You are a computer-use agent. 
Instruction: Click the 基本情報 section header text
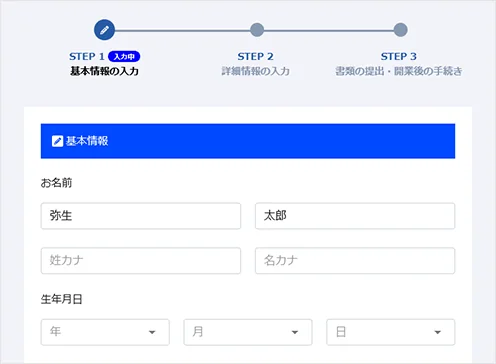pos(87,141)
